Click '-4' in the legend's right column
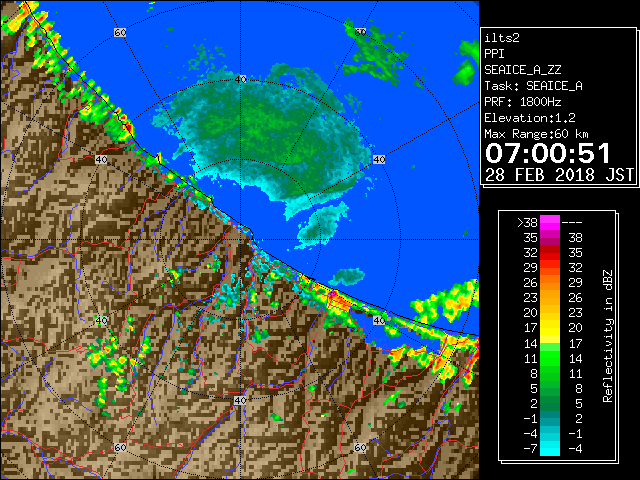 coord(575,449)
